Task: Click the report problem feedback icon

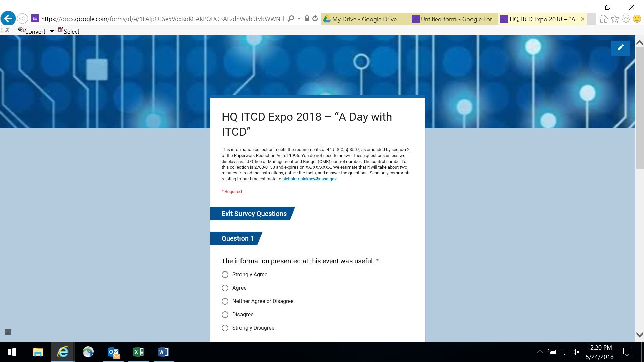Action: (x=8, y=332)
